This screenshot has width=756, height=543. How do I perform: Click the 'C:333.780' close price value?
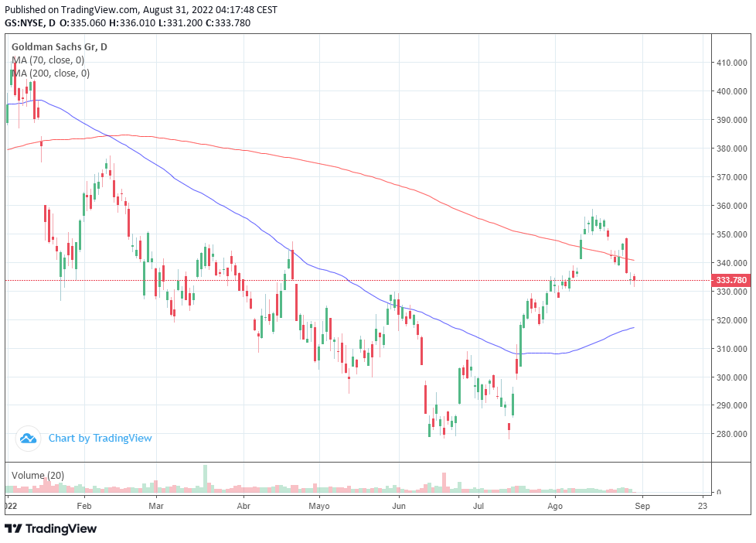(x=227, y=22)
